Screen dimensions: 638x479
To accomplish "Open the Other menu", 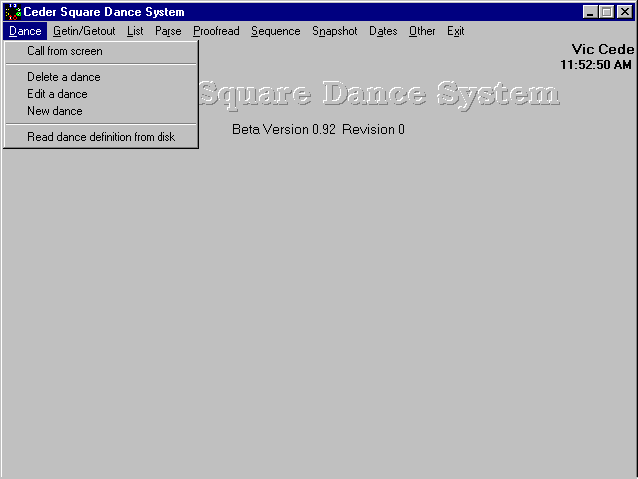I will tap(422, 31).
